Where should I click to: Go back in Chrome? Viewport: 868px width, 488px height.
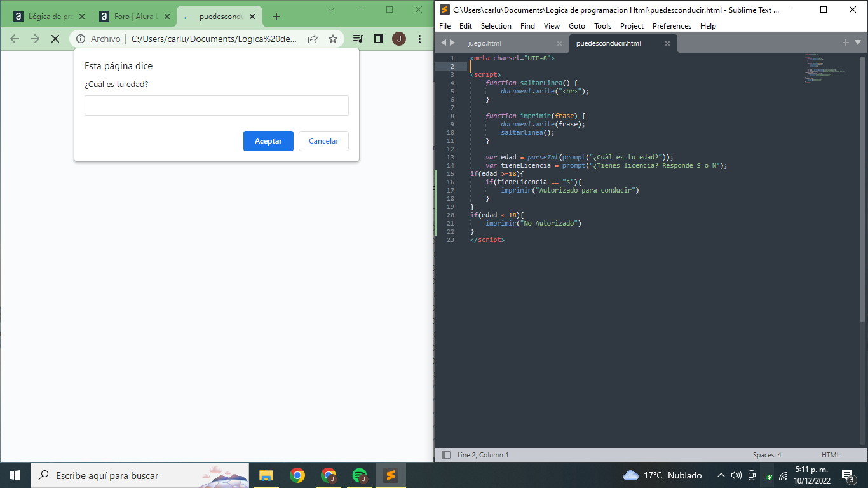coord(15,39)
